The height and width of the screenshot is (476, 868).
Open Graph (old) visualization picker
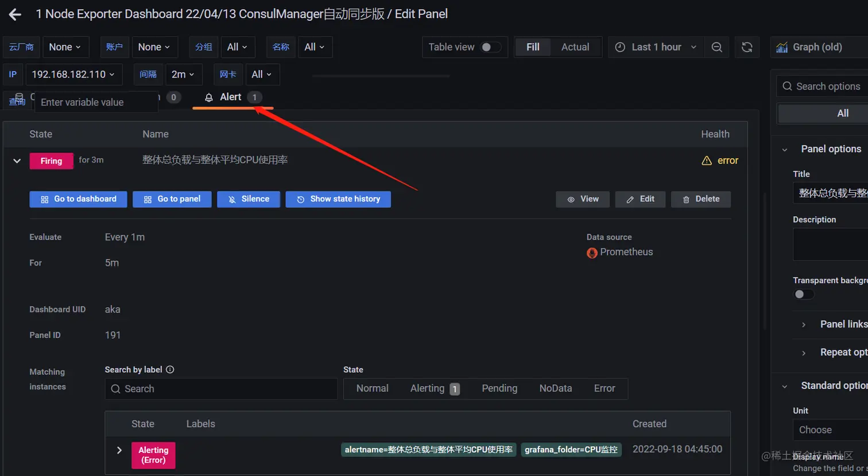point(819,47)
